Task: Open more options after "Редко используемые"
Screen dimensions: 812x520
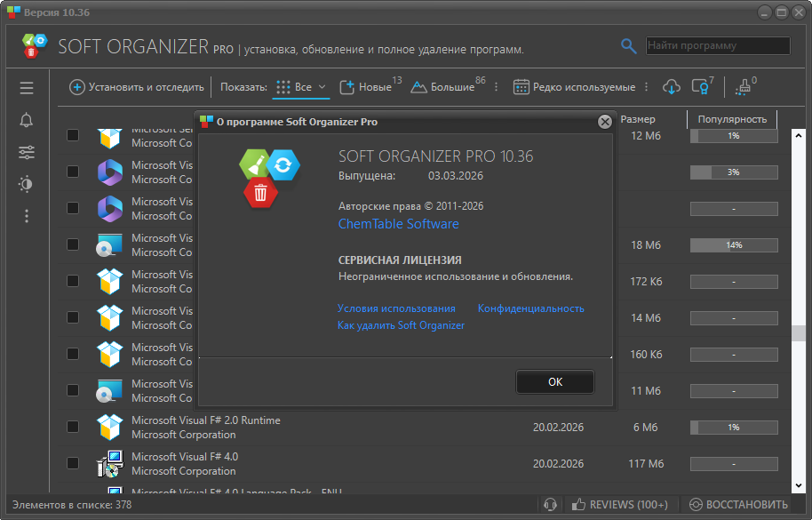Action: click(646, 87)
